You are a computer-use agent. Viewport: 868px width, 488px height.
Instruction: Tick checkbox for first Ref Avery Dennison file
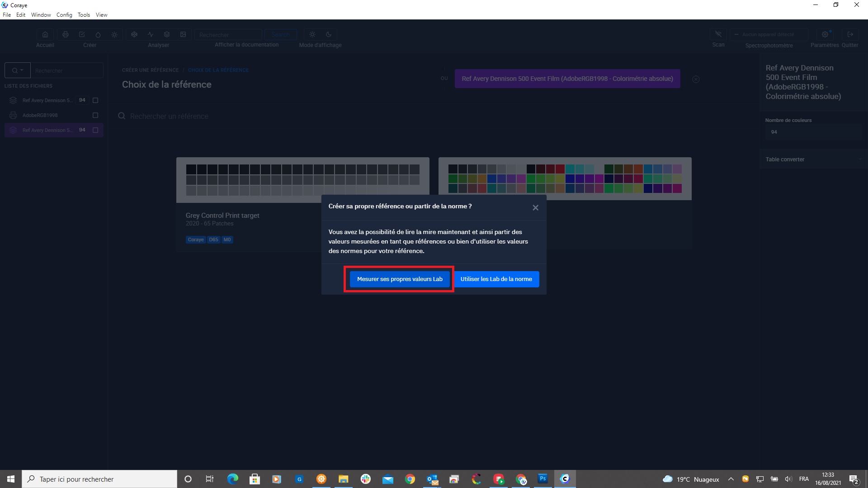95,100
